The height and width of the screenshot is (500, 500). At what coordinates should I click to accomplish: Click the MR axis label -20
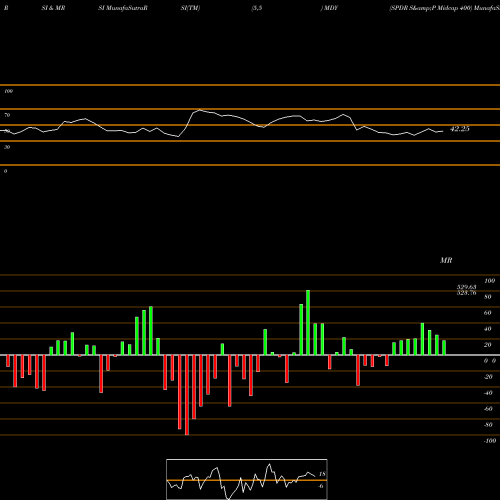point(488,377)
